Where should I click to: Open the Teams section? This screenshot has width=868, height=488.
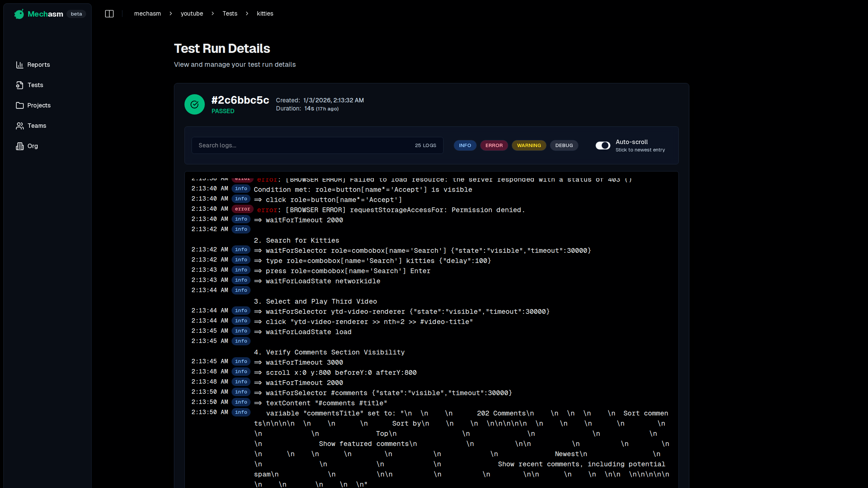(37, 125)
